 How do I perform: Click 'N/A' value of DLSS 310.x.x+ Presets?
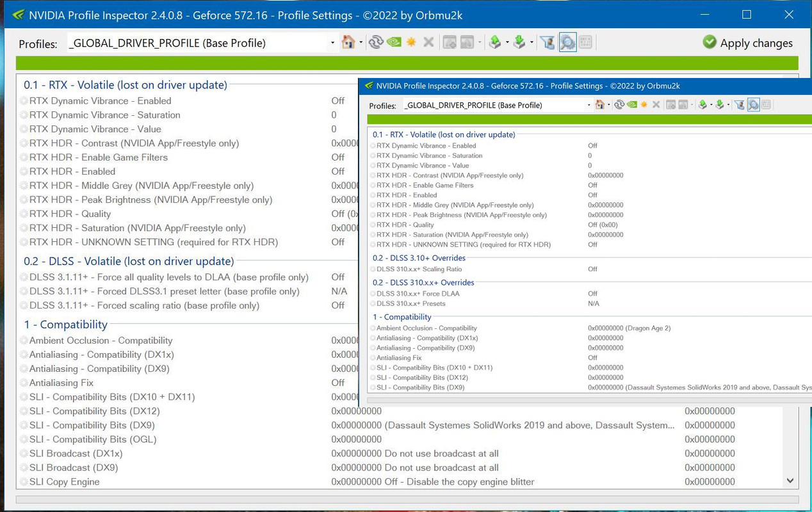(594, 303)
